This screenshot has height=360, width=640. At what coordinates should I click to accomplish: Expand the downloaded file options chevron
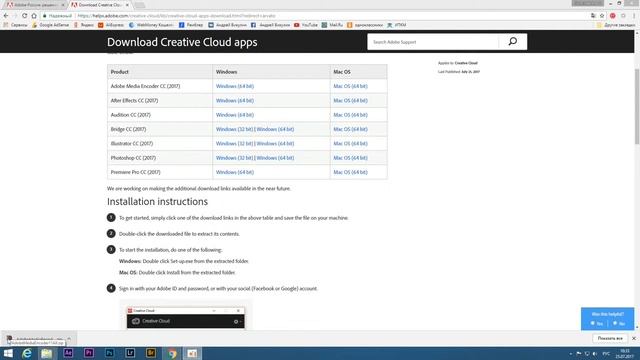click(69, 339)
